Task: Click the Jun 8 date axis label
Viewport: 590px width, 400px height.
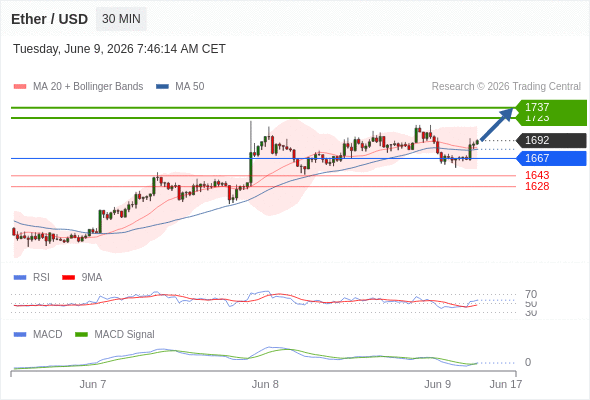Action: (265, 384)
